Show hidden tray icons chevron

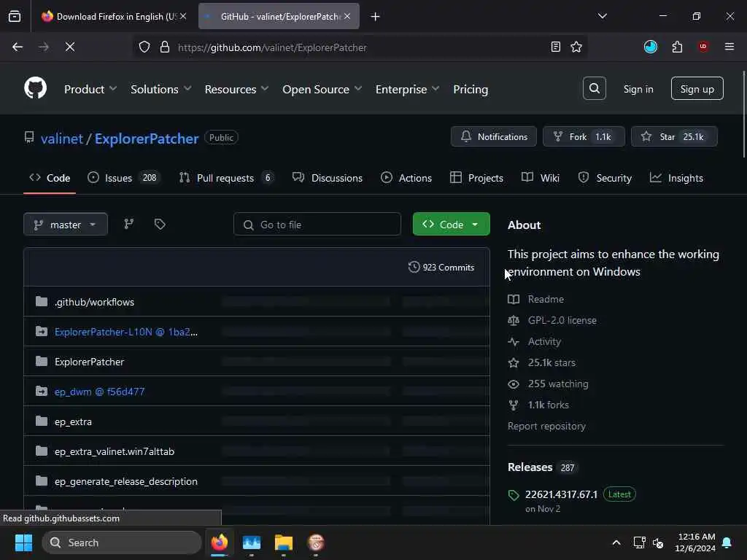(616, 542)
